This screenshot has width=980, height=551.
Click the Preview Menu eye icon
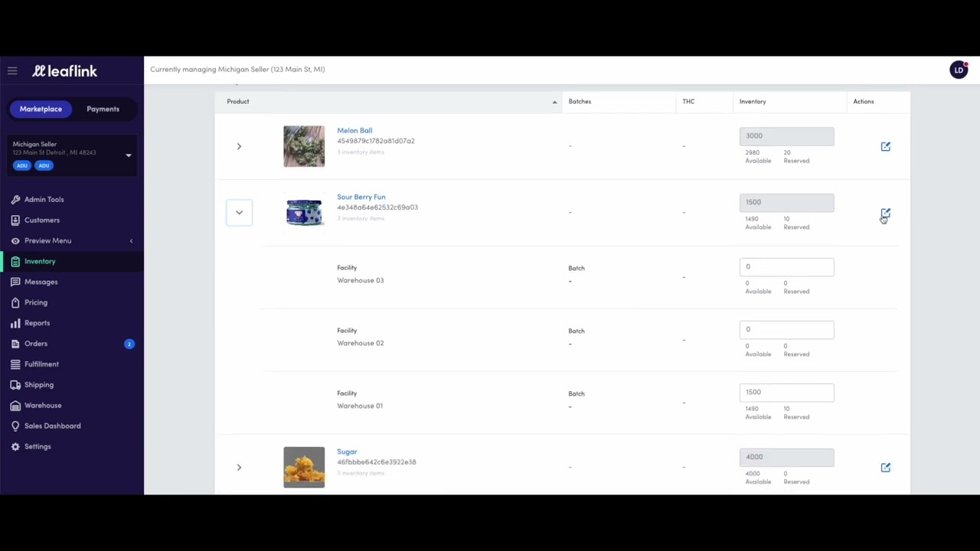coord(15,241)
